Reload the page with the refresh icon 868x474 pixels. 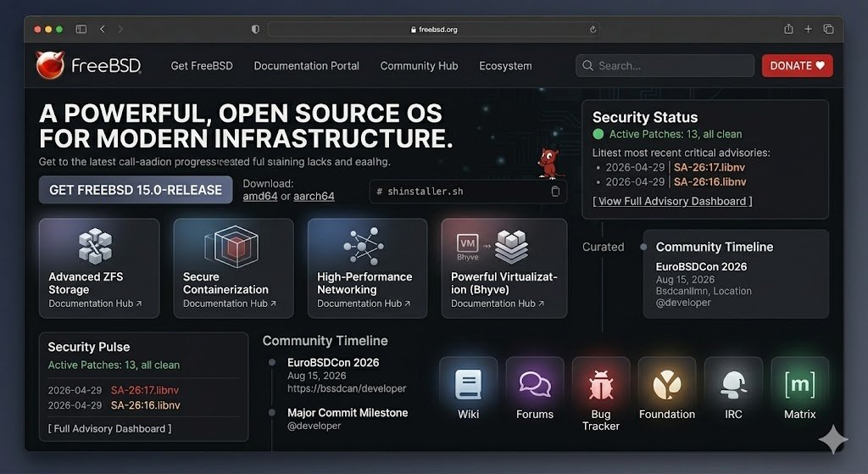(593, 30)
